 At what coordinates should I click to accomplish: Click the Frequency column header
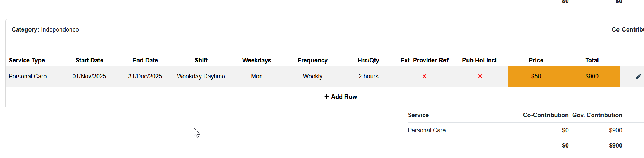[x=312, y=60]
